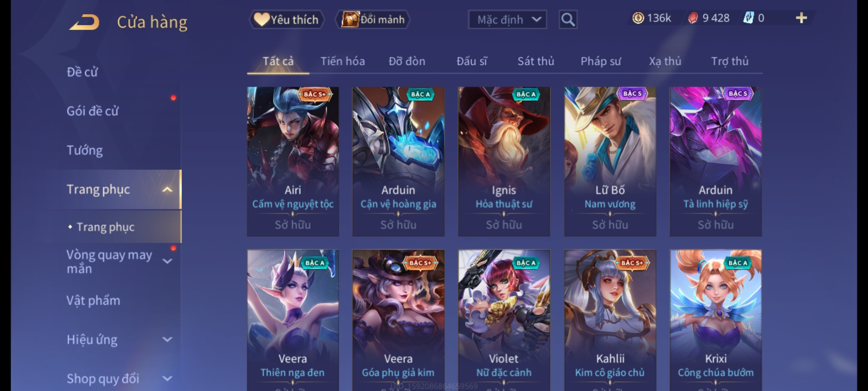The height and width of the screenshot is (391, 868).
Task: Click the gold coin icon showing 136k
Action: pos(638,18)
